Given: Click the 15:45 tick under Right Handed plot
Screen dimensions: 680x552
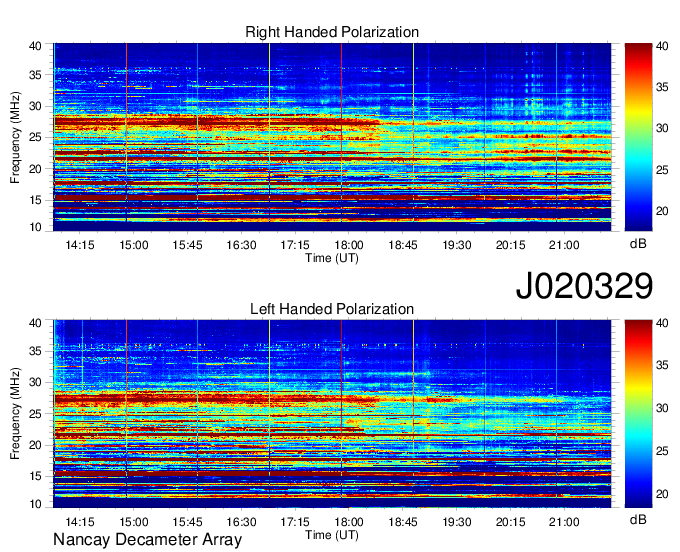Looking at the screenshot, I should tap(187, 245).
